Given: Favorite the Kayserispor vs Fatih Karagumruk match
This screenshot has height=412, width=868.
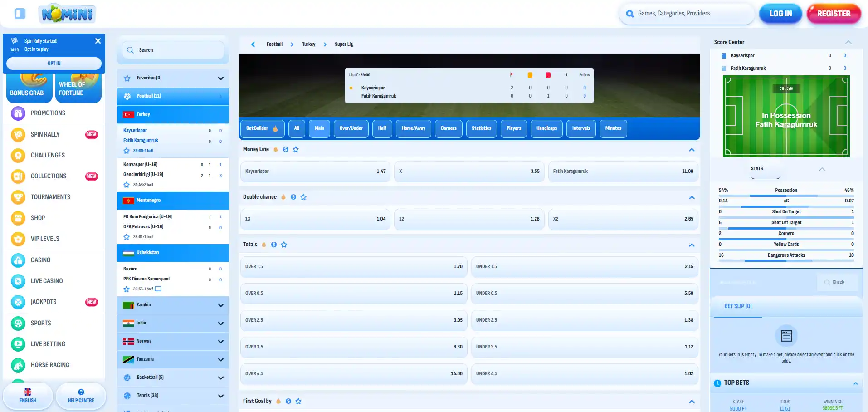Looking at the screenshot, I should pyautogui.click(x=127, y=151).
